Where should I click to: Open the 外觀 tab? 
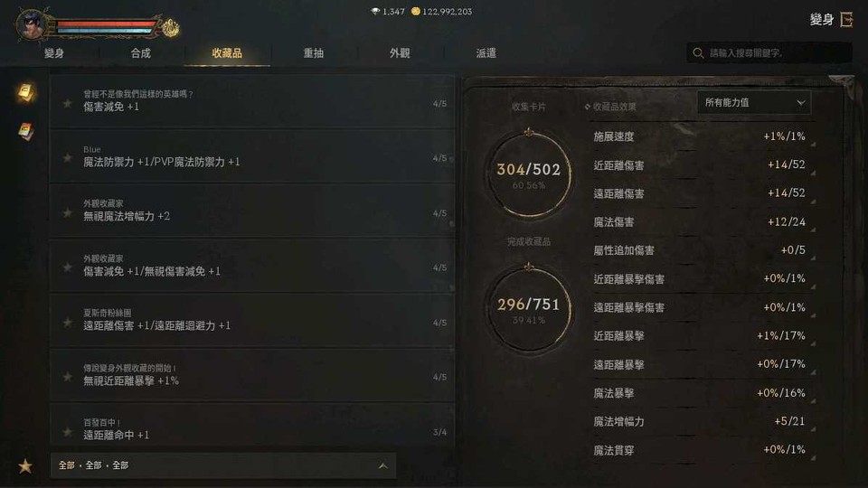click(x=399, y=53)
